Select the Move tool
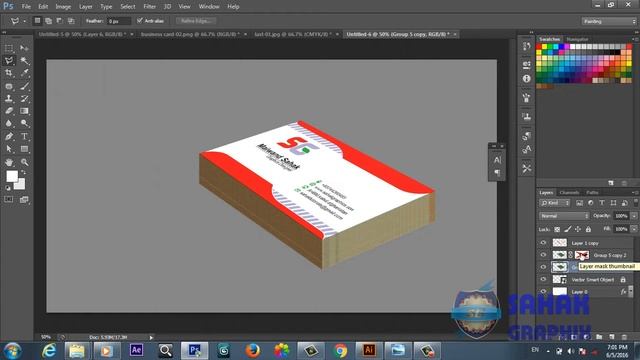 (x=24, y=48)
